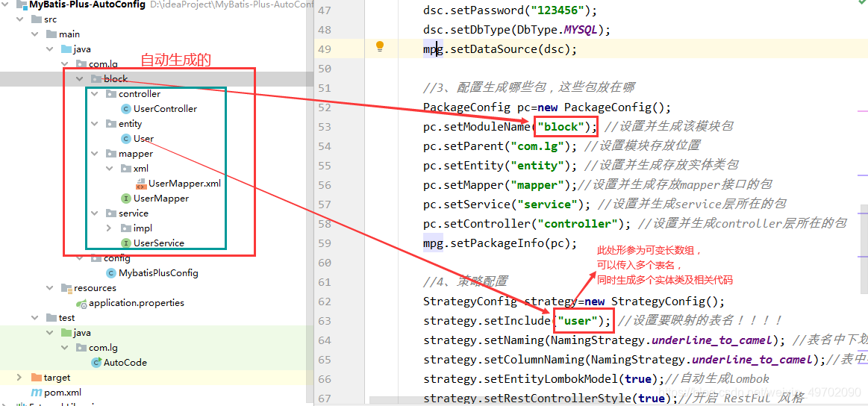Click the service package folder icon
Image resolution: width=868 pixels, height=406 pixels.
pos(110,213)
